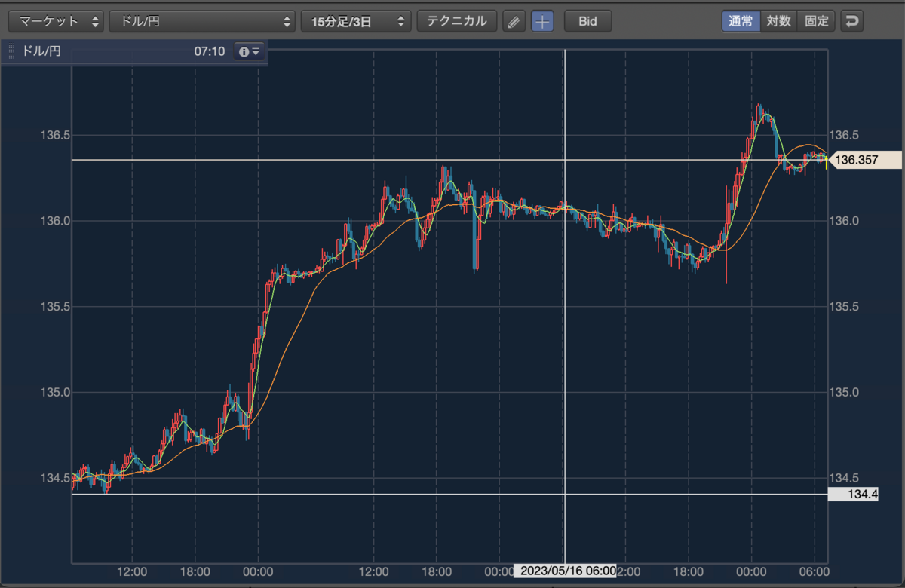This screenshot has width=905, height=588.
Task: Switch the chart scale to 通常
Action: click(741, 21)
